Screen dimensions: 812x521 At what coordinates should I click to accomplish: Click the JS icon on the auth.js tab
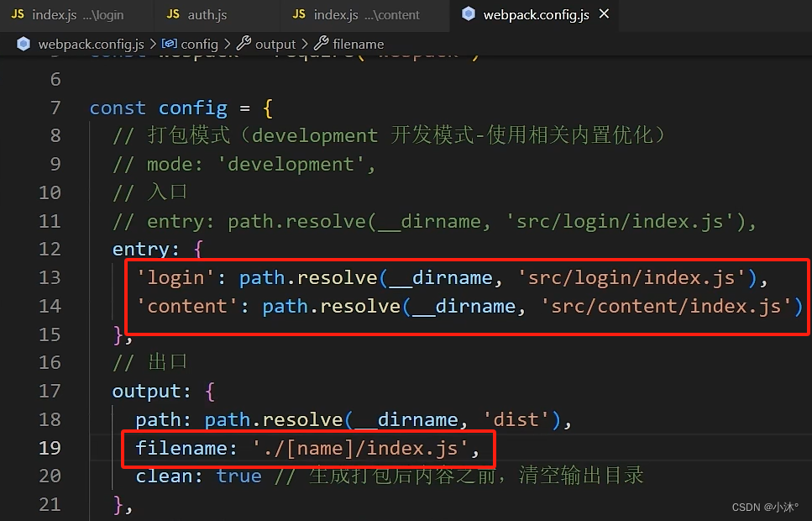click(x=173, y=14)
